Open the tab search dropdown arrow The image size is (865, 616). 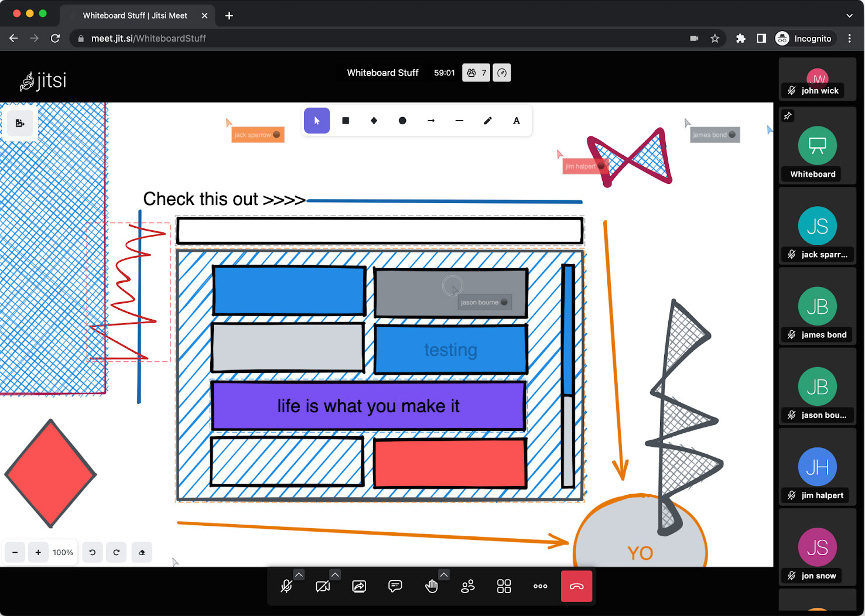pyautogui.click(x=849, y=16)
